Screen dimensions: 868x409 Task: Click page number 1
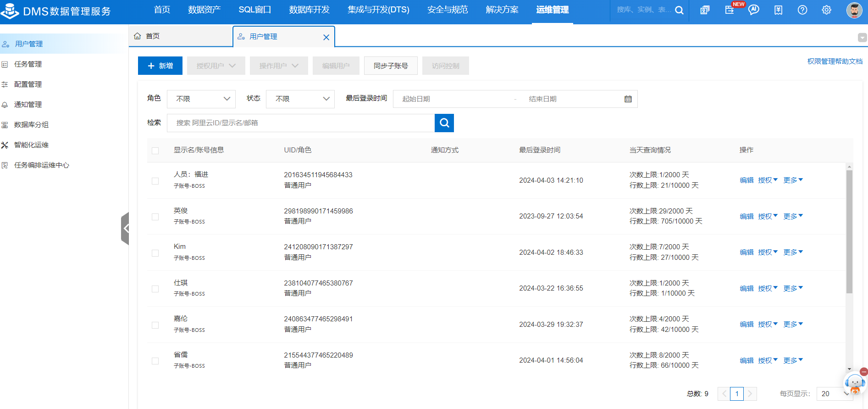pyautogui.click(x=737, y=394)
